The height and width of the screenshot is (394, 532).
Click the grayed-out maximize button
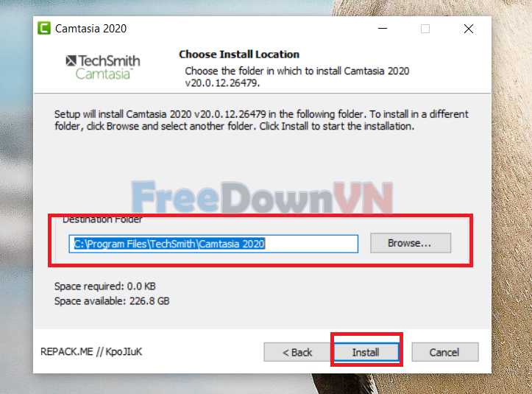[x=425, y=29]
